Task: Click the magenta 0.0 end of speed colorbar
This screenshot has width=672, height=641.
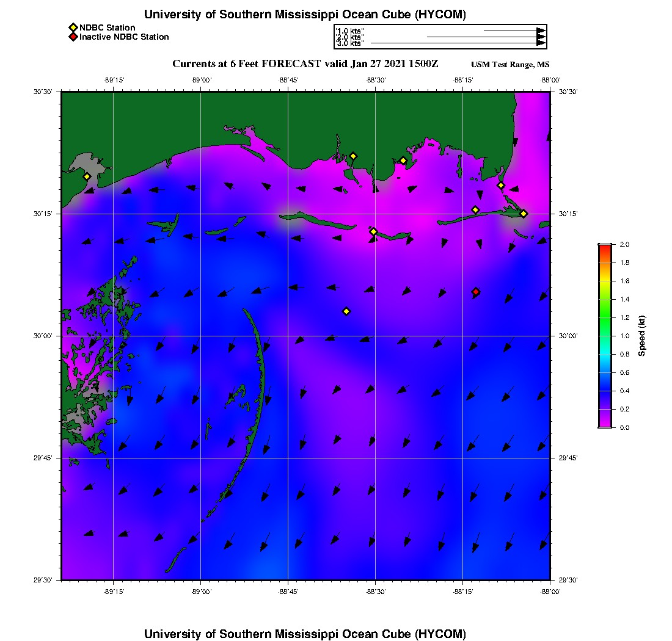Action: (605, 424)
